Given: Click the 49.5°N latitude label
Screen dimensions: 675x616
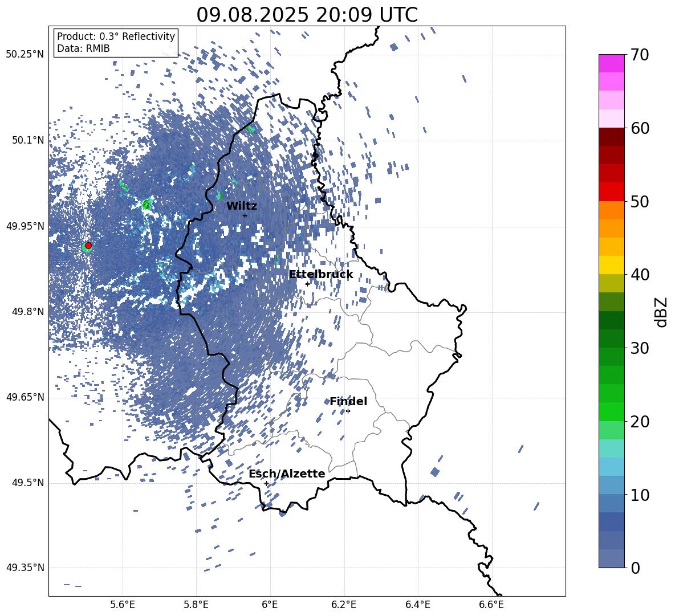Looking at the screenshot, I should tap(27, 483).
